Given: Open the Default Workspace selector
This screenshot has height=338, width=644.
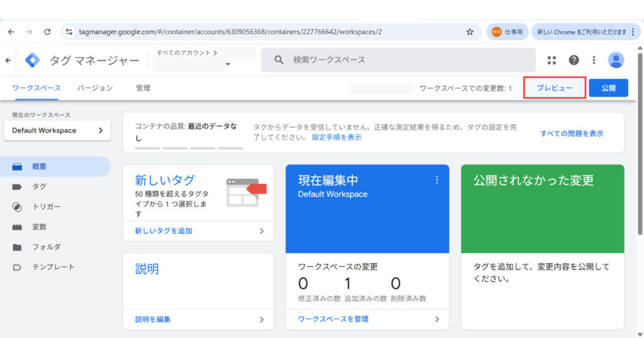Looking at the screenshot, I should pyautogui.click(x=57, y=131).
